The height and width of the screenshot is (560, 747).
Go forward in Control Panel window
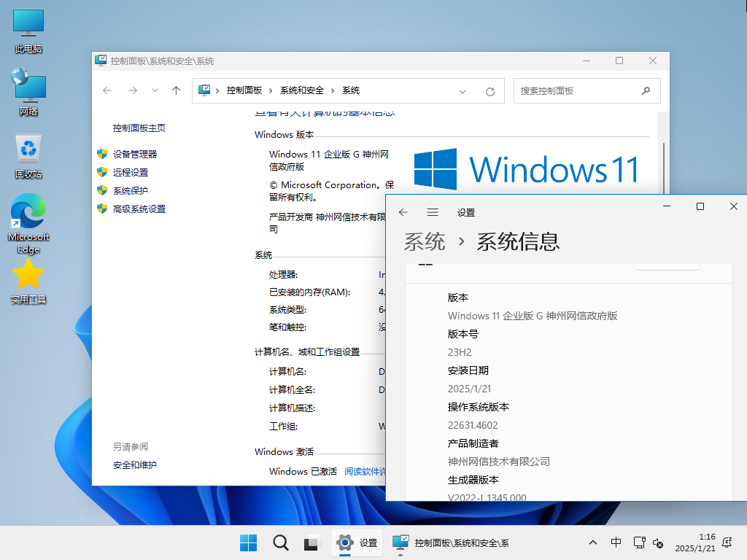pyautogui.click(x=133, y=90)
